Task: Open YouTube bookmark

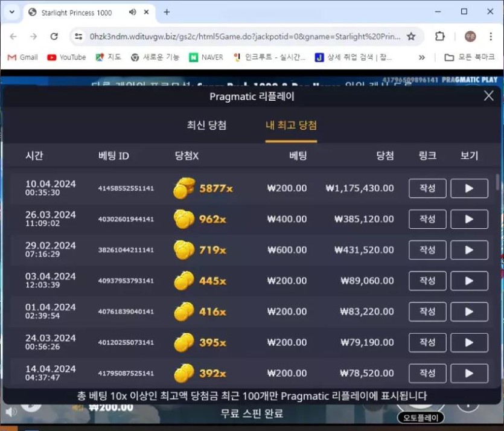Action: 66,57
